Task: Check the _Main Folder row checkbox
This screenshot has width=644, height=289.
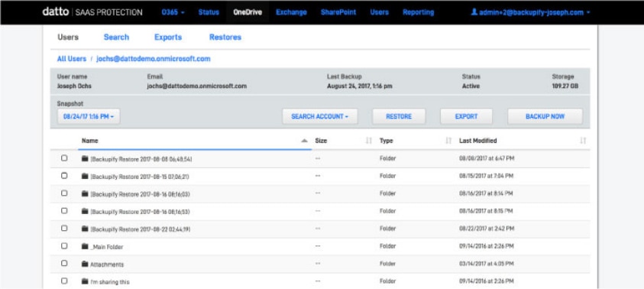Action: click(x=64, y=246)
